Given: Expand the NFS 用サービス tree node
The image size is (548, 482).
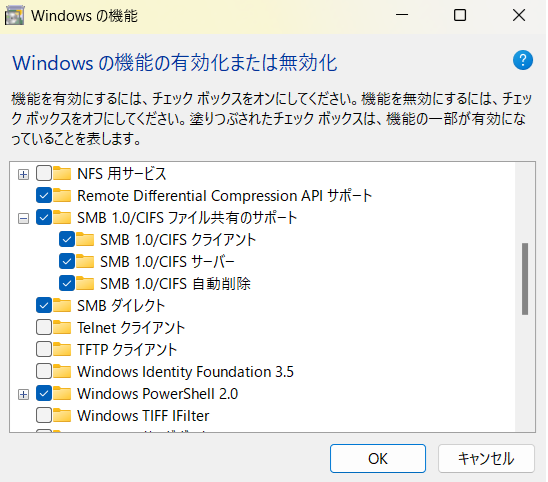Looking at the screenshot, I should coord(23,174).
